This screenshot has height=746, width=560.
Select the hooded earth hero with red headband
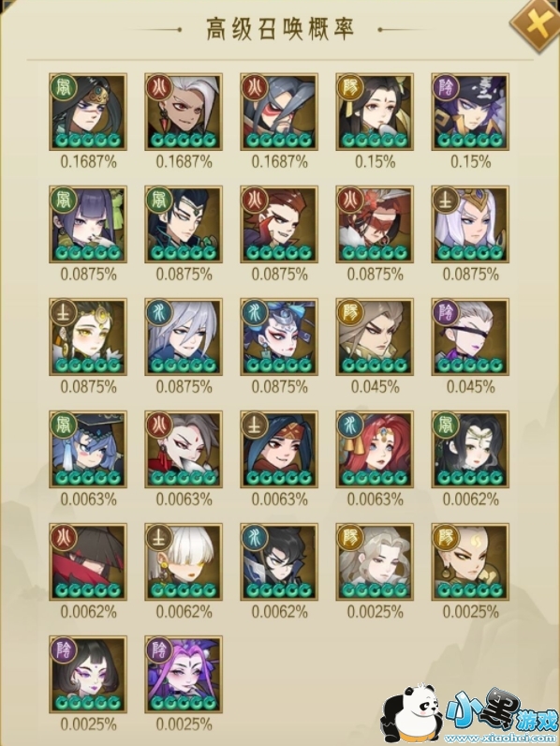coord(279,449)
